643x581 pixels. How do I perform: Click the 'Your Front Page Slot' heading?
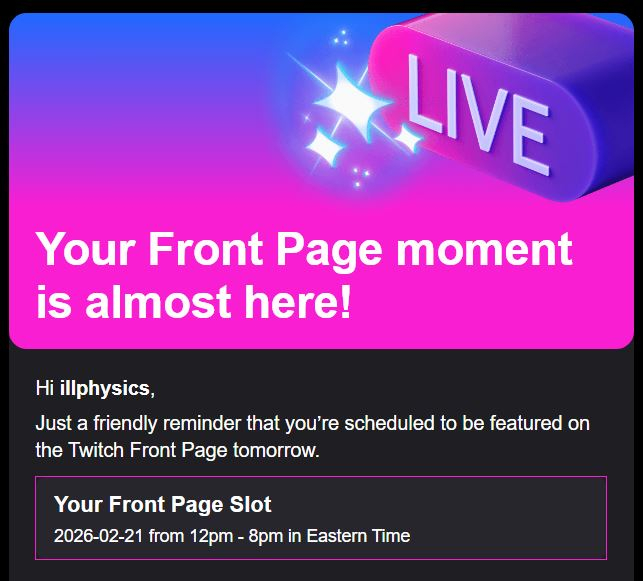tap(162, 504)
